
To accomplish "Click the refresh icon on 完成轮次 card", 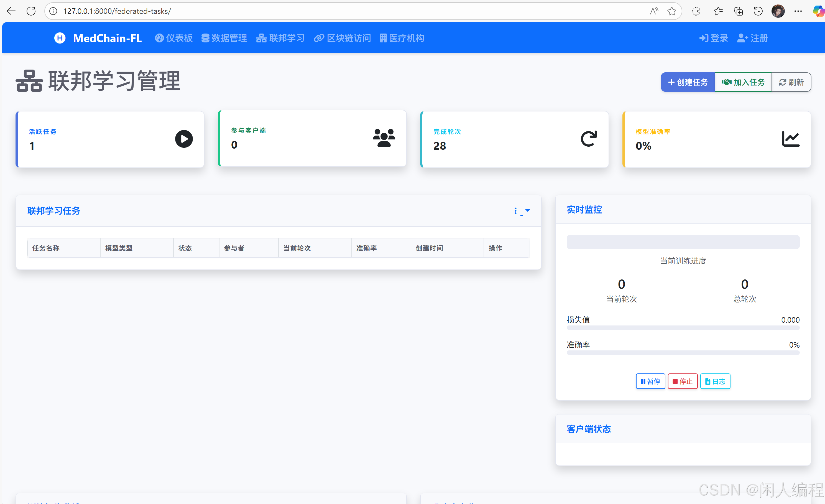I will [589, 139].
